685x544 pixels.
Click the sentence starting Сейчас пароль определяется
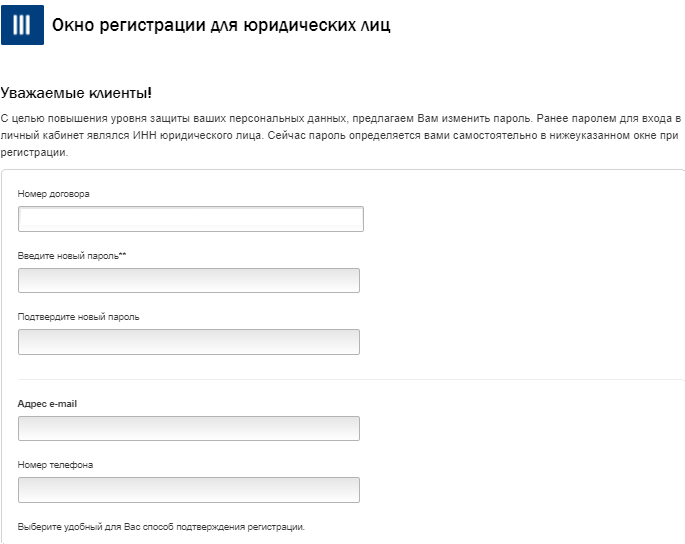click(x=473, y=135)
